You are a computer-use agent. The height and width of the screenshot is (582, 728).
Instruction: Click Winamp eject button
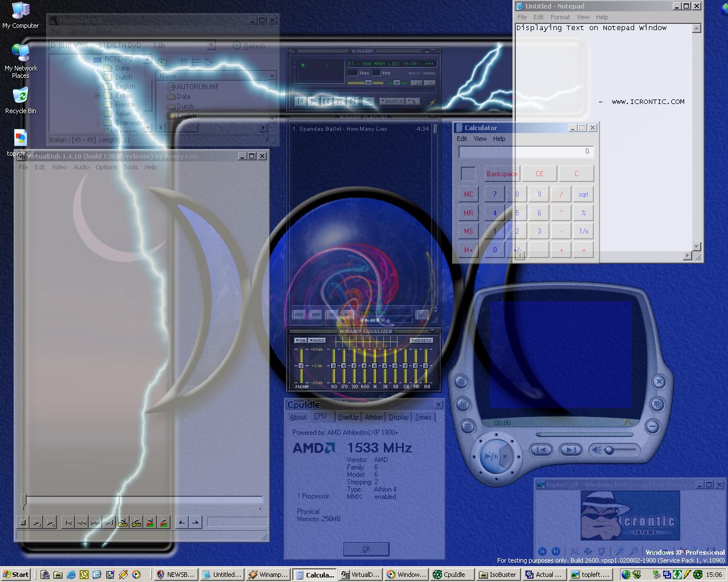click(369, 101)
